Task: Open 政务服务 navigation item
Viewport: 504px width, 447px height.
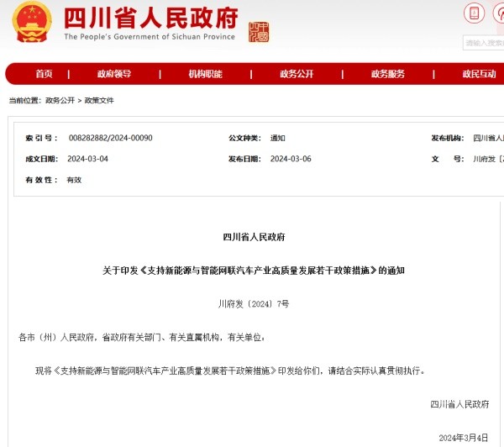Action: click(388, 74)
